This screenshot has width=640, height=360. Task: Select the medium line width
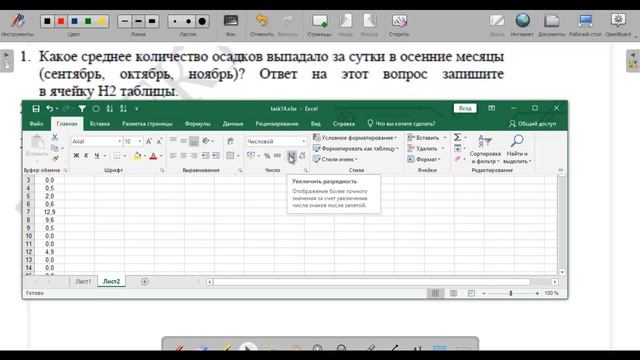point(138,21)
